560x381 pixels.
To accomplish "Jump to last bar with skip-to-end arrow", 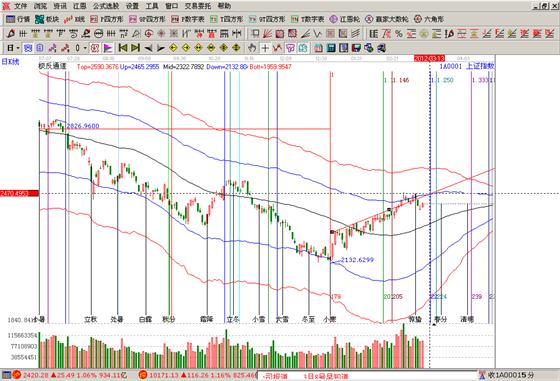I will tap(135, 47).
